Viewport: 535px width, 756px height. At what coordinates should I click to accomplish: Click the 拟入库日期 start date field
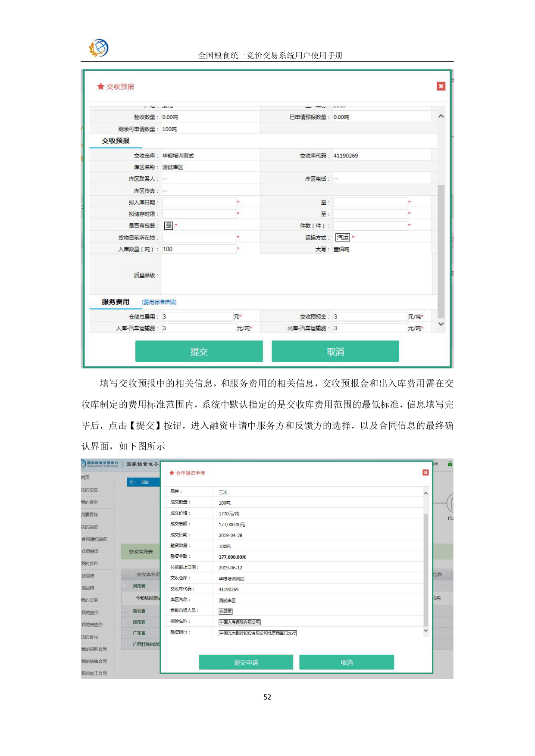pos(199,202)
